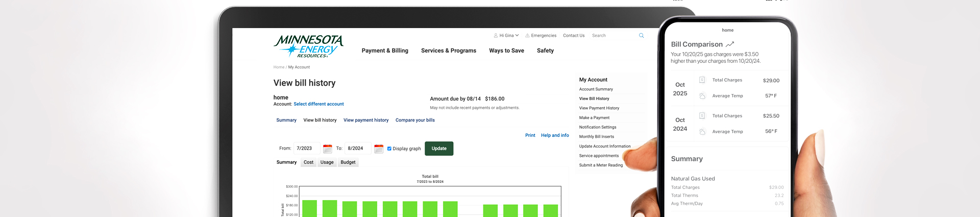Click the Emergencies link
Viewport: 980px width, 217px height.
pos(544,36)
